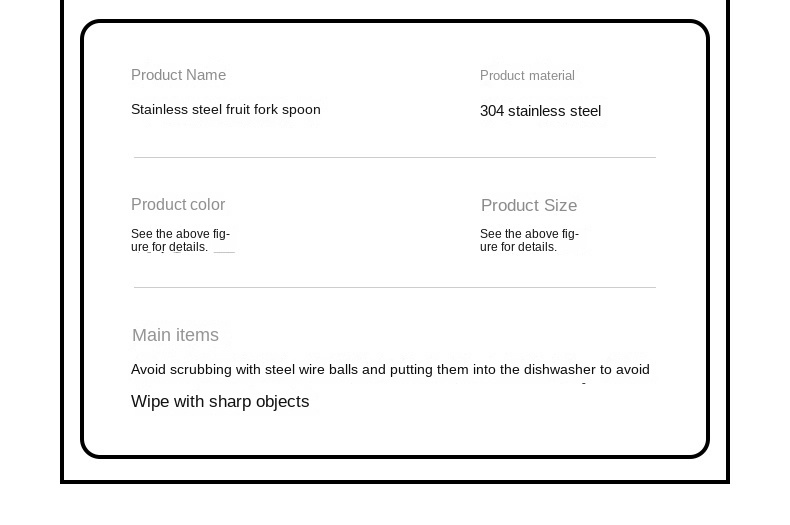Image resolution: width=790 pixels, height=525 pixels.
Task: Click the 'Wipe with sharp objects' text
Action: pyautogui.click(x=220, y=402)
